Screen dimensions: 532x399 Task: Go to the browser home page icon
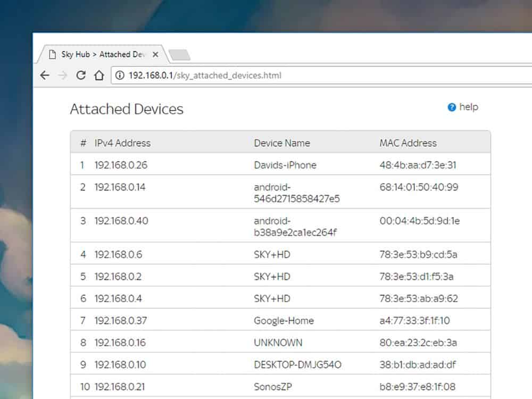pos(98,76)
